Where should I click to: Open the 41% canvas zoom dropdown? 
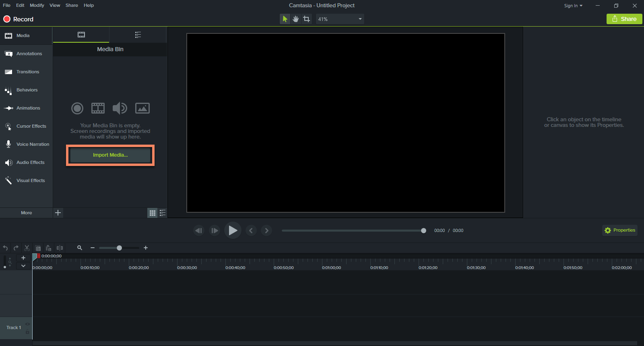[340, 19]
